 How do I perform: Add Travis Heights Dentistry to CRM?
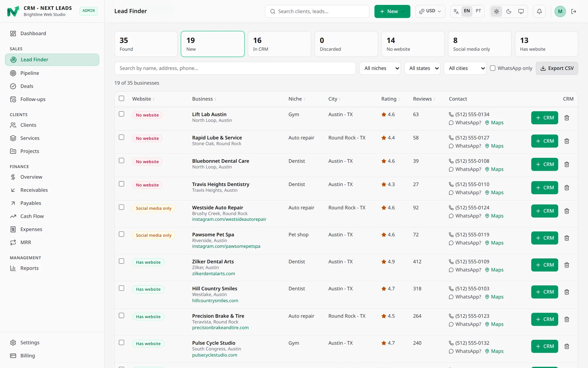(544, 188)
